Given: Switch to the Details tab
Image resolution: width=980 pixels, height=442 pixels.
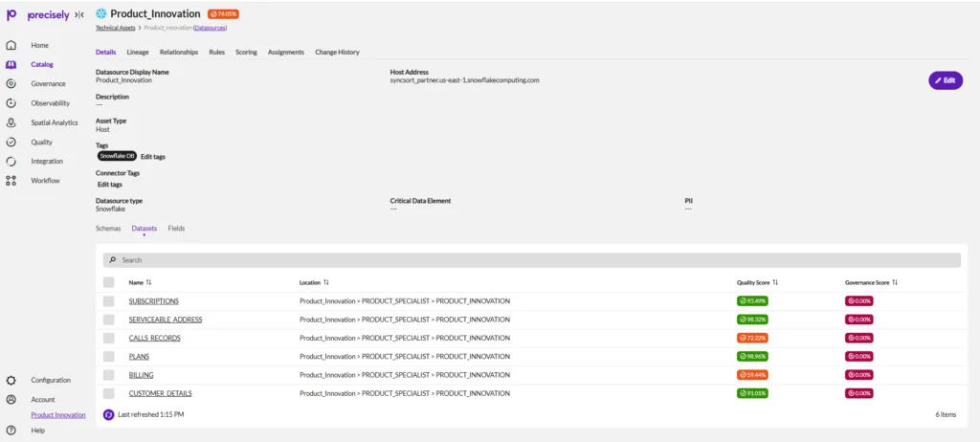Looking at the screenshot, I should [105, 53].
